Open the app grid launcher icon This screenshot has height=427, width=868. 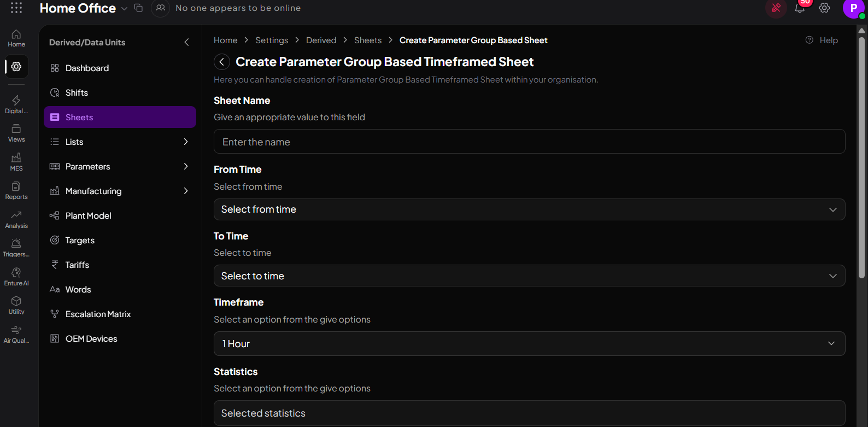coord(16,8)
